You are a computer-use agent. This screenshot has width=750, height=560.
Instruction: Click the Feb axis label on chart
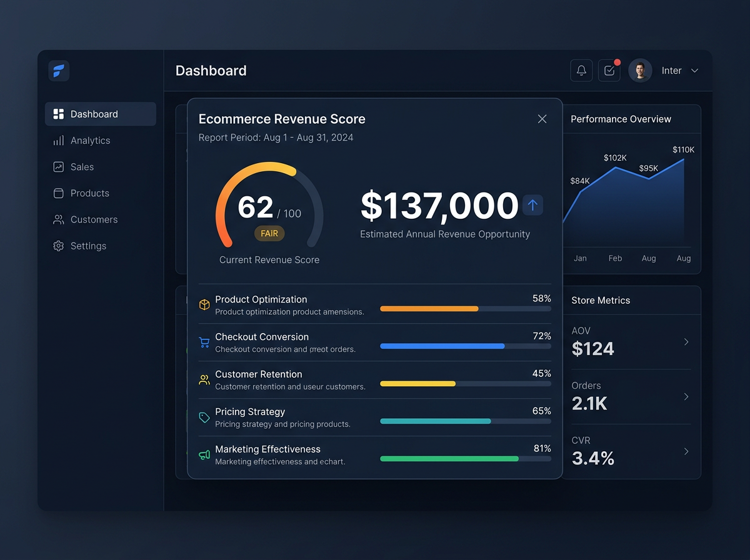615,258
